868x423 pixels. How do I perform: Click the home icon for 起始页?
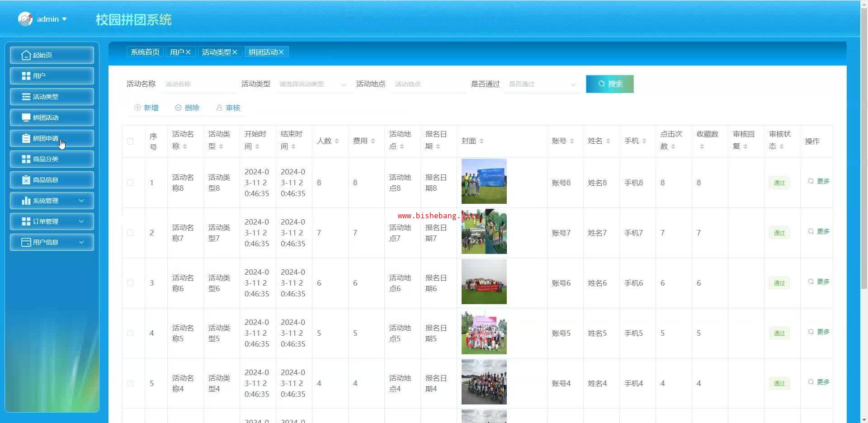coord(26,55)
